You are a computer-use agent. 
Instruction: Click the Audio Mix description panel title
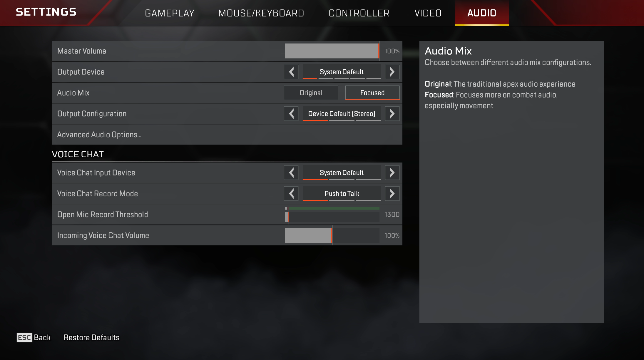pyautogui.click(x=448, y=51)
